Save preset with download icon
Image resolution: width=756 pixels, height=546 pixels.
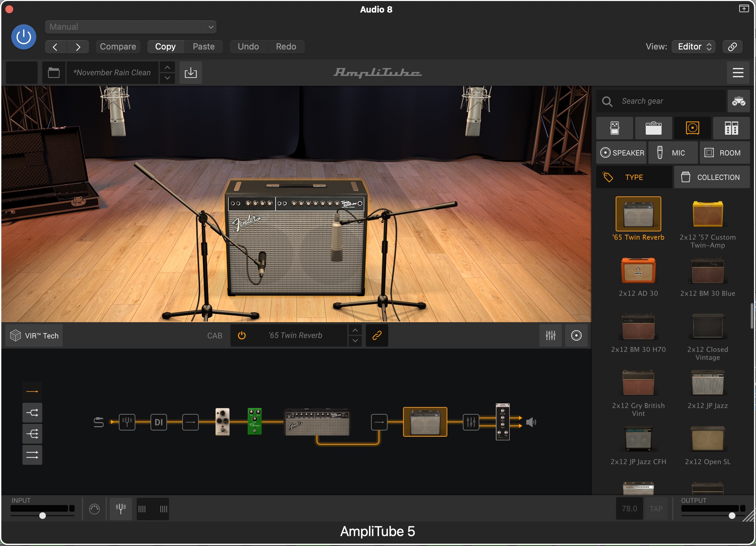coord(191,73)
